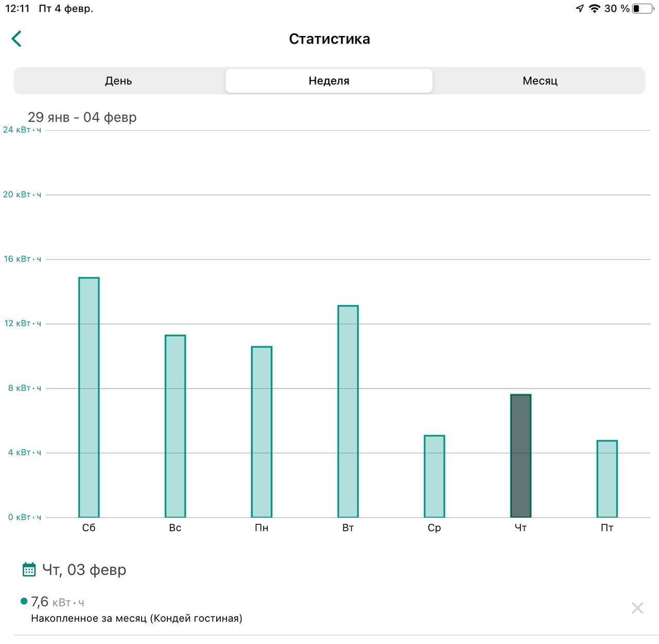Dismiss the 7,6 кВт·ч detail row
This screenshot has height=644, width=659.
click(637, 608)
